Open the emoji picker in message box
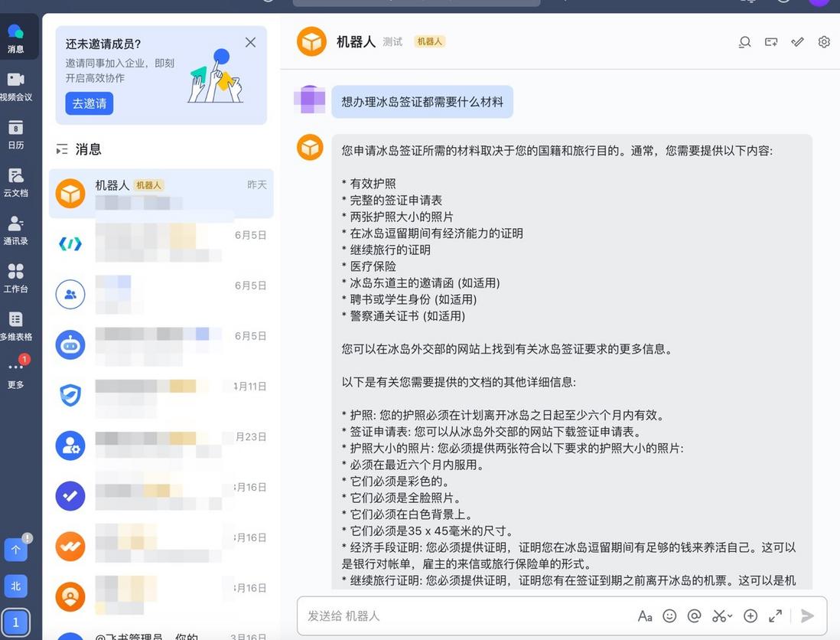This screenshot has height=640, width=840. 669,616
